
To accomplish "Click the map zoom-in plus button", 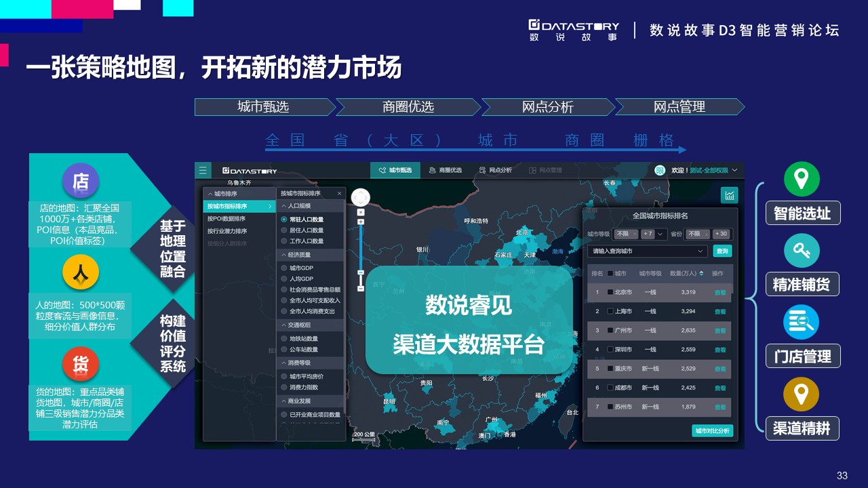I will (x=361, y=222).
